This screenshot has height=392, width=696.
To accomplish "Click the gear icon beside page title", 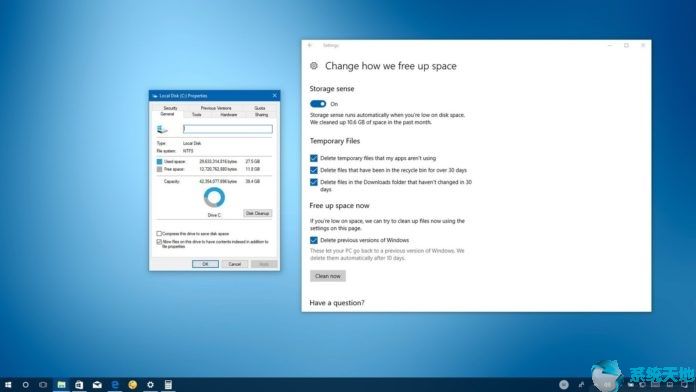I will point(314,66).
